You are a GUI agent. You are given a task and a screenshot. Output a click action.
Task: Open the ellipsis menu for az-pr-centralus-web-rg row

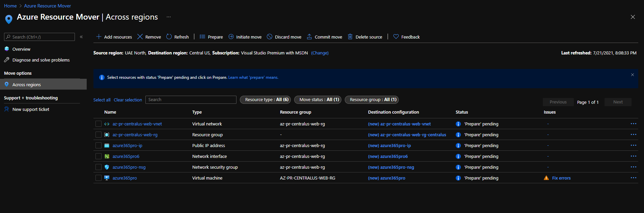click(x=634, y=135)
